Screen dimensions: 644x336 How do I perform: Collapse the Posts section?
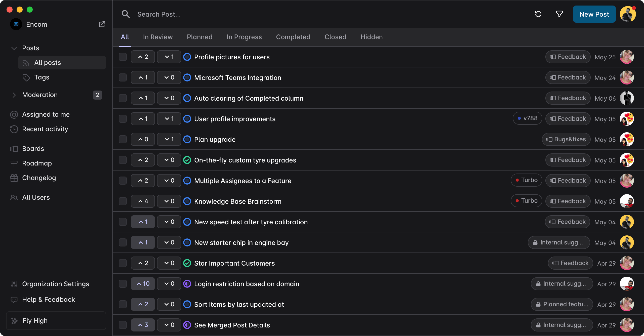click(x=14, y=48)
